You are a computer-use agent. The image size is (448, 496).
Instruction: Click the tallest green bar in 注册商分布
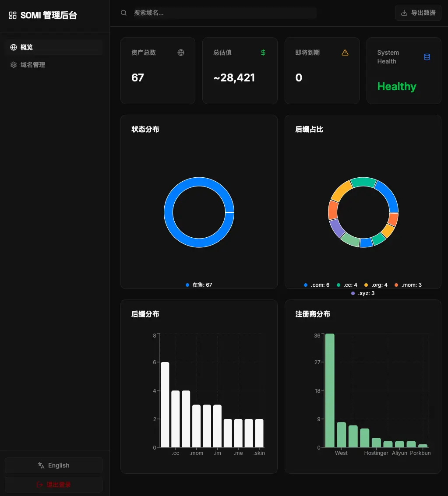coord(330,390)
